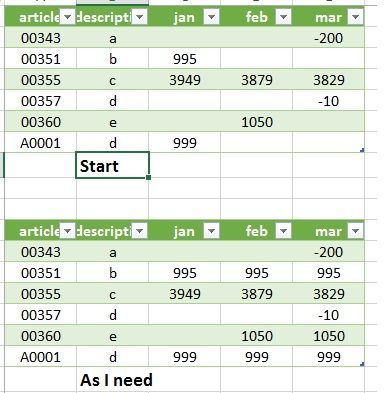The width and height of the screenshot is (388, 393).
Task: Select the bottom table cell with article 00357
Action: 41,315
